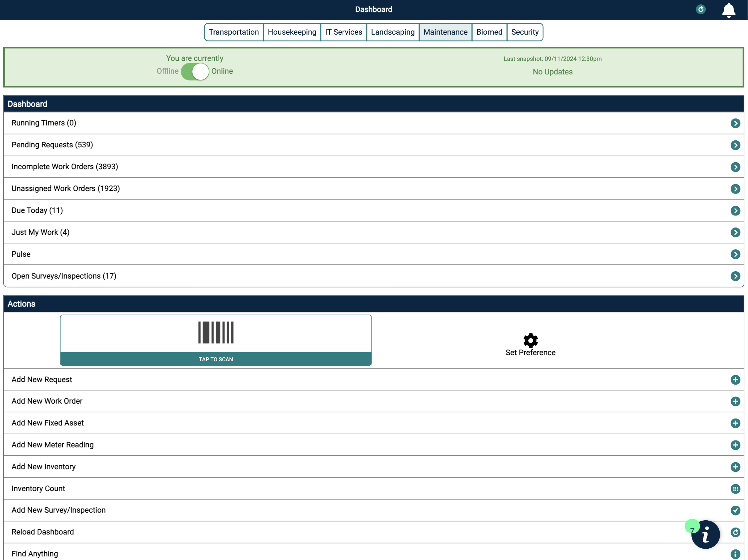The image size is (748, 560).
Task: Toggle the Offline/Online switch
Action: [195, 71]
